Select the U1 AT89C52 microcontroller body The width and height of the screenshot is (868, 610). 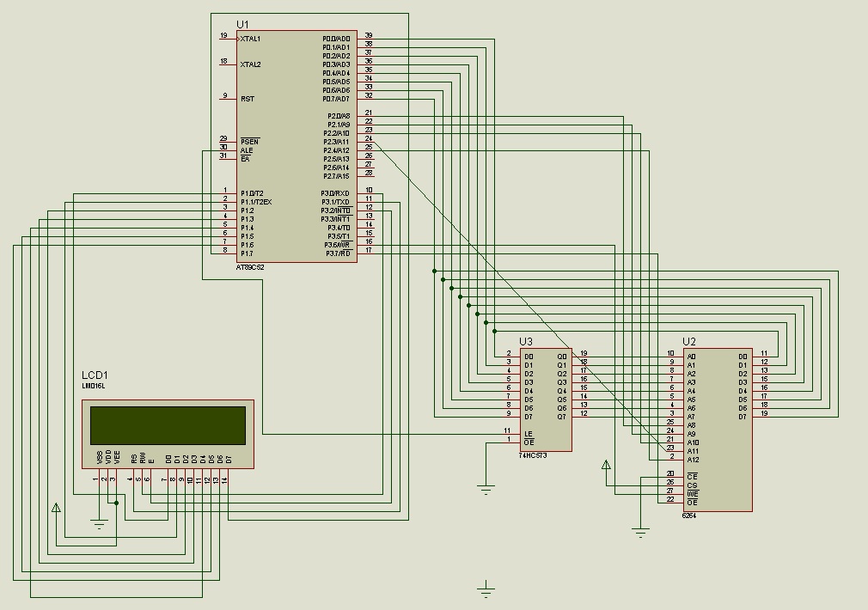pyautogui.click(x=296, y=147)
